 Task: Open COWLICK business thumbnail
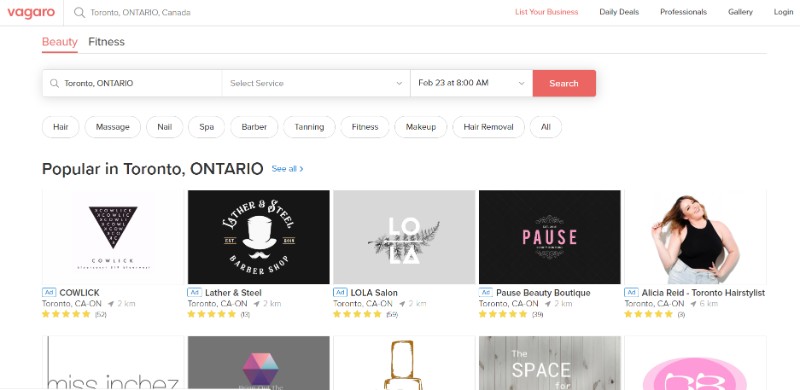(113, 237)
